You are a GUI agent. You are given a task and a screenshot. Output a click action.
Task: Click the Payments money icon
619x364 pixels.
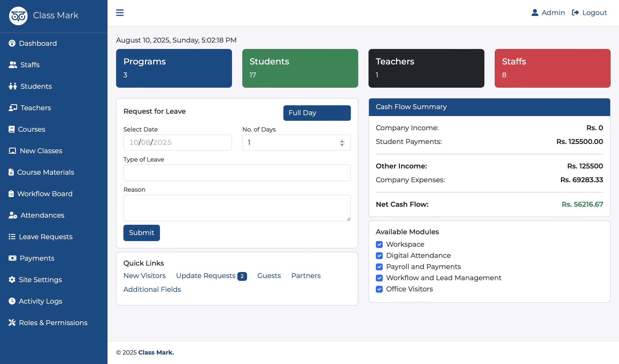pyautogui.click(x=12, y=258)
